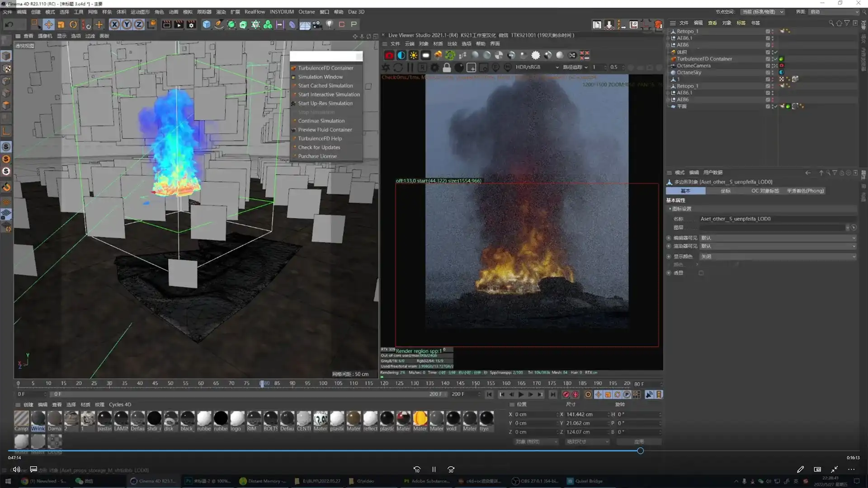The image size is (868, 488).
Task: Add a Cube primitive object
Action: click(207, 24)
